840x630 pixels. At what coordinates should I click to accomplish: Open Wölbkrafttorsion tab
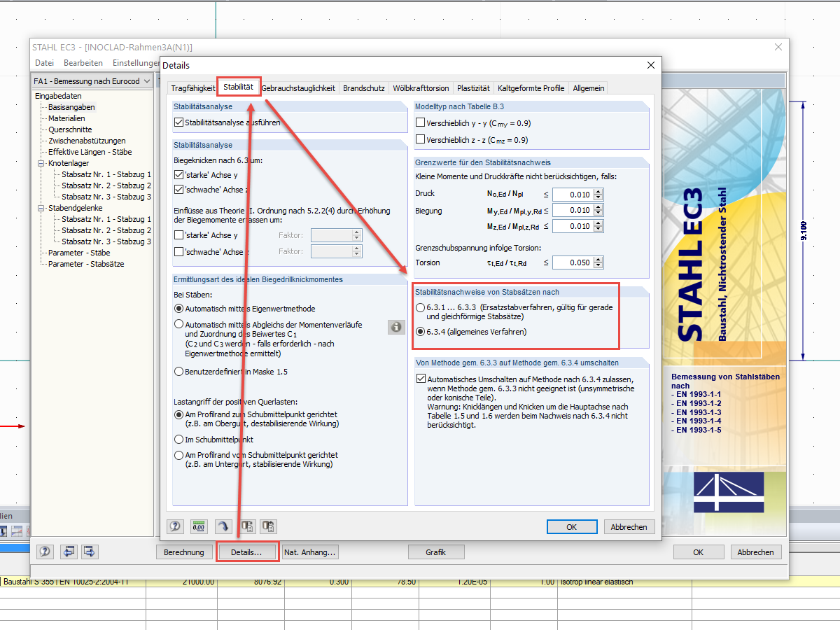421,88
